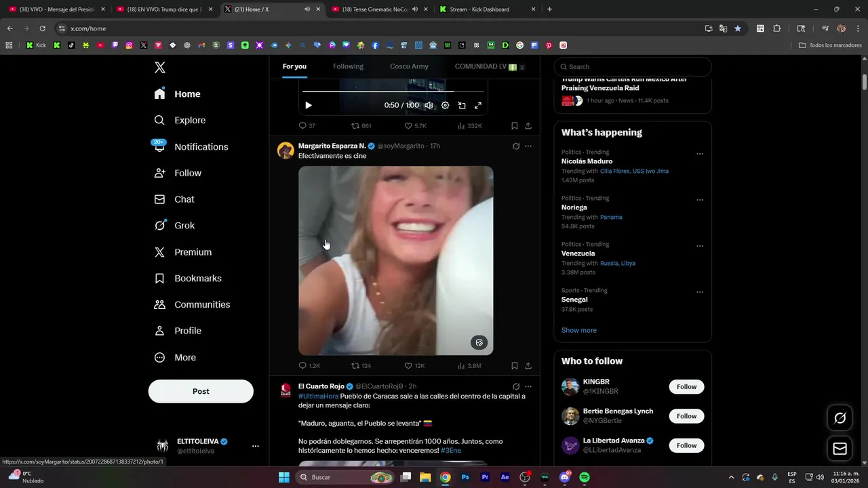Enter fullscreen on the video
868x488 pixels.
pyautogui.click(x=478, y=105)
